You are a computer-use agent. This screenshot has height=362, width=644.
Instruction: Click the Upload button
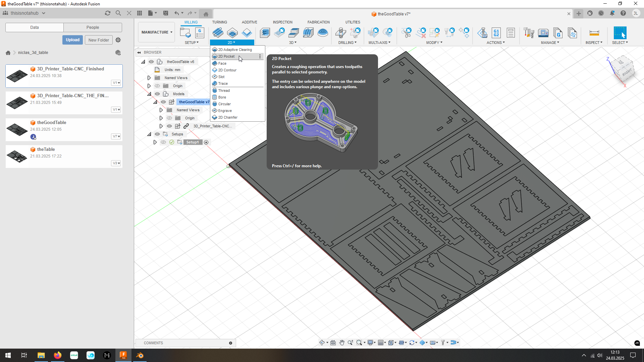coord(72,40)
